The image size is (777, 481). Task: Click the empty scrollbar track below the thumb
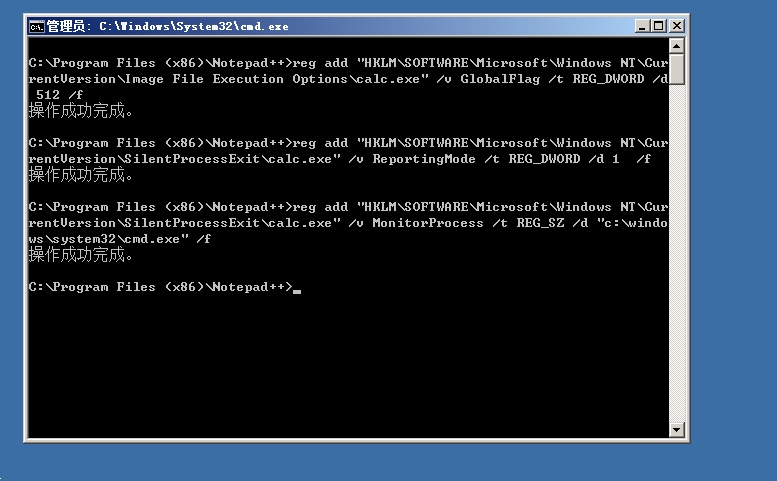tap(676, 253)
